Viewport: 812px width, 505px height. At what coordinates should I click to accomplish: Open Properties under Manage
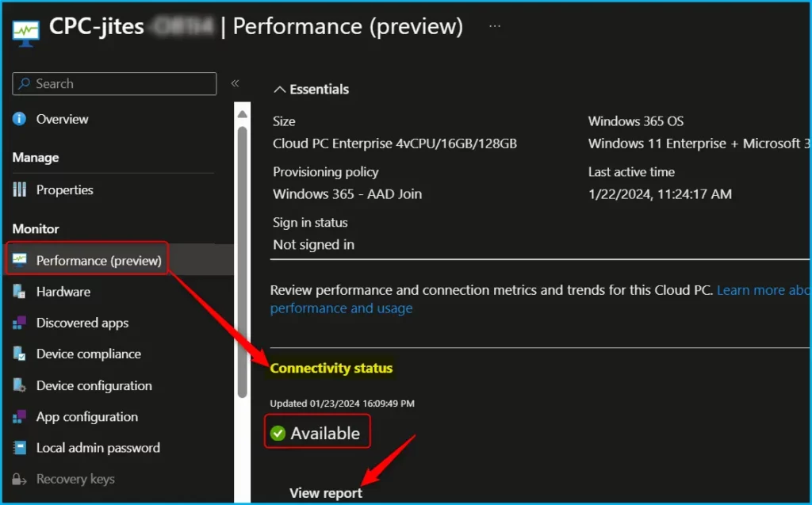coord(65,190)
